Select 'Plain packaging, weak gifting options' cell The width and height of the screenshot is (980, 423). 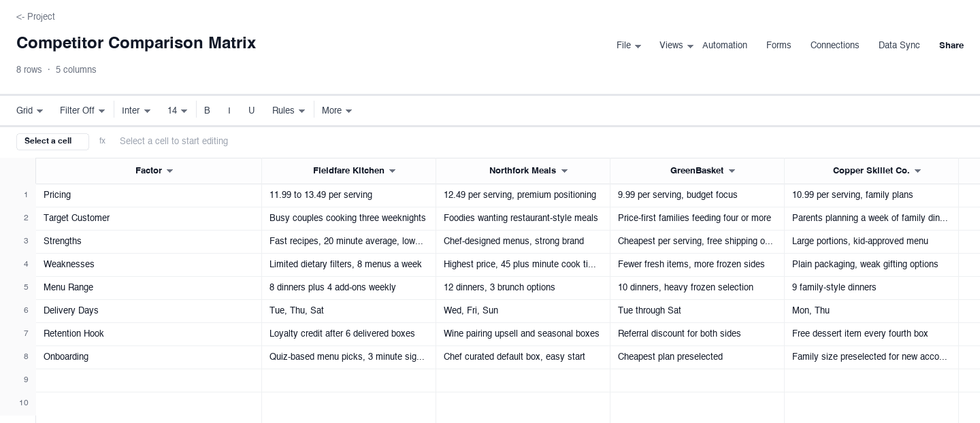click(x=871, y=265)
